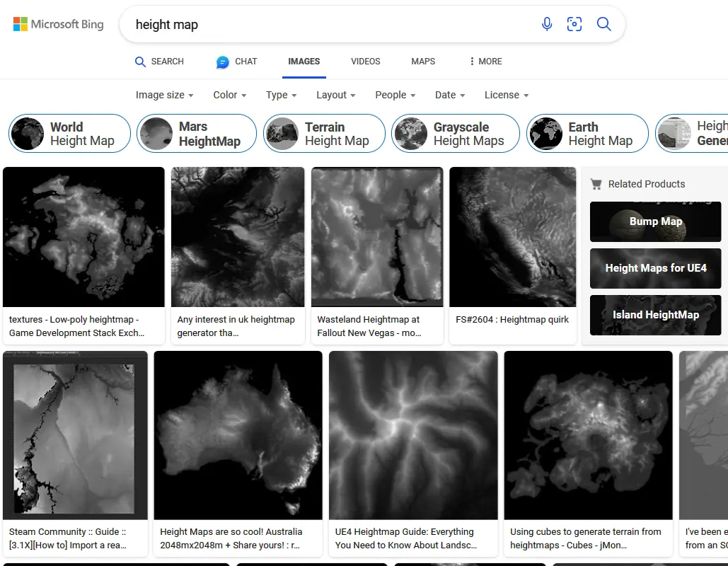Viewport: 728px width, 566px height.
Task: Activate voice search microphone icon
Action: [x=547, y=24]
